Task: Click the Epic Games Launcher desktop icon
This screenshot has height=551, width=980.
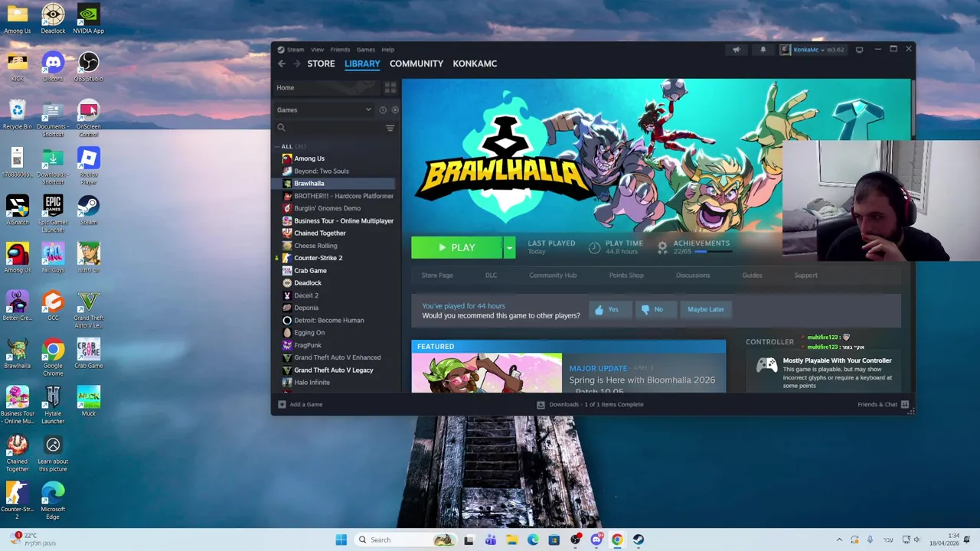Action: pyautogui.click(x=53, y=214)
